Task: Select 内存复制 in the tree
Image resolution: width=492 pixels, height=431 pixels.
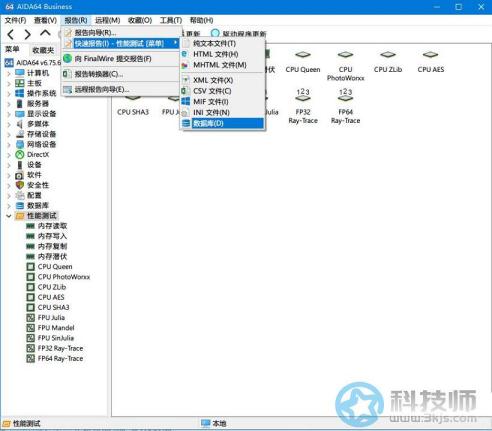Action: click(x=52, y=246)
